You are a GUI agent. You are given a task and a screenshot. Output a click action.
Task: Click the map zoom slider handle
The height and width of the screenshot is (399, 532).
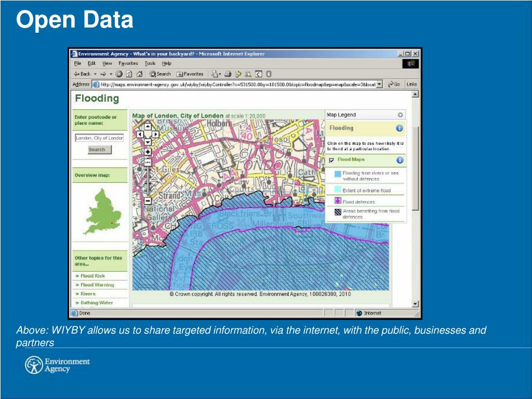[x=148, y=162]
